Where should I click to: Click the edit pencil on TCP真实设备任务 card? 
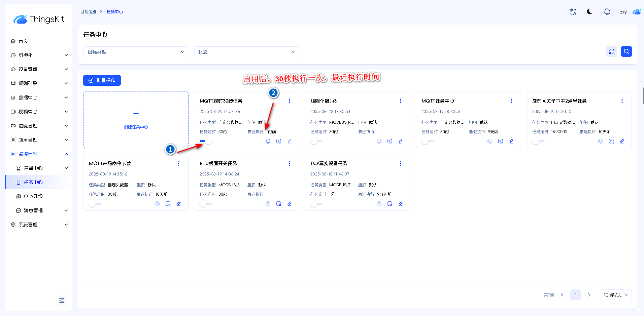pos(400,204)
